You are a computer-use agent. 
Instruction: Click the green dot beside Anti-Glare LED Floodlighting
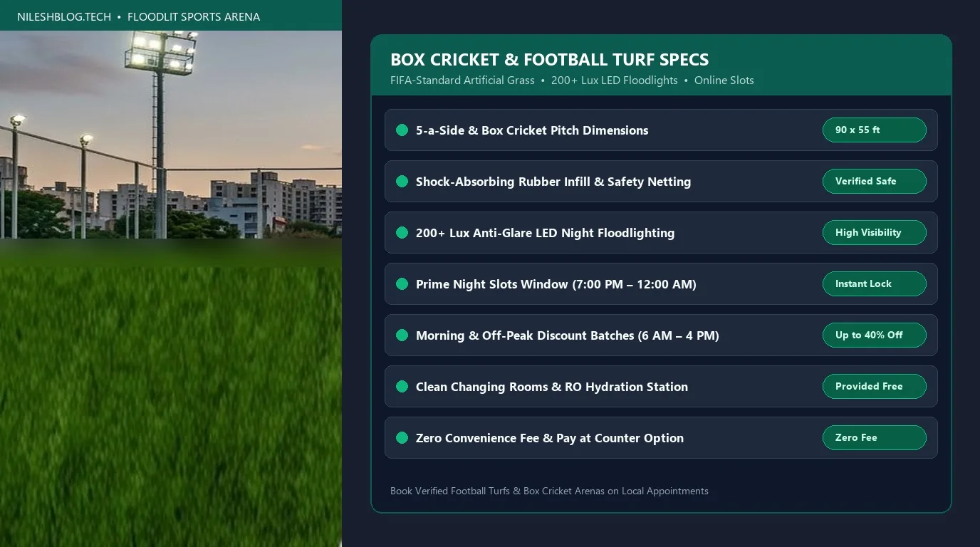coord(402,233)
